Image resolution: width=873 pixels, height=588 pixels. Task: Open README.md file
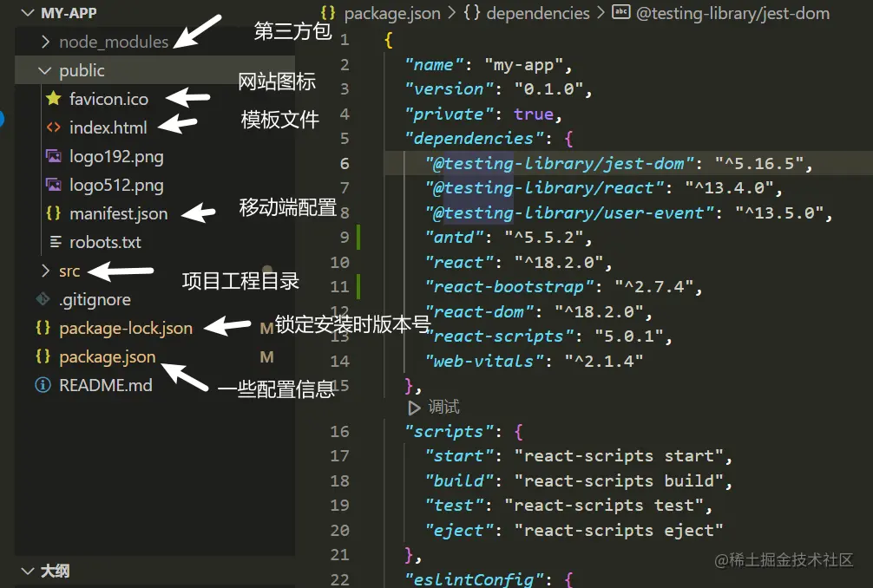click(x=106, y=385)
